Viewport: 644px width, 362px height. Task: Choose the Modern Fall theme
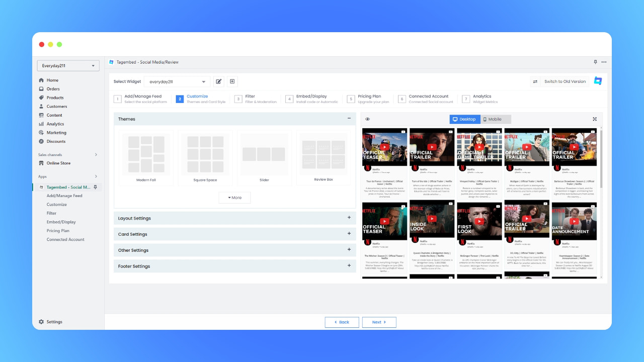coord(146,158)
